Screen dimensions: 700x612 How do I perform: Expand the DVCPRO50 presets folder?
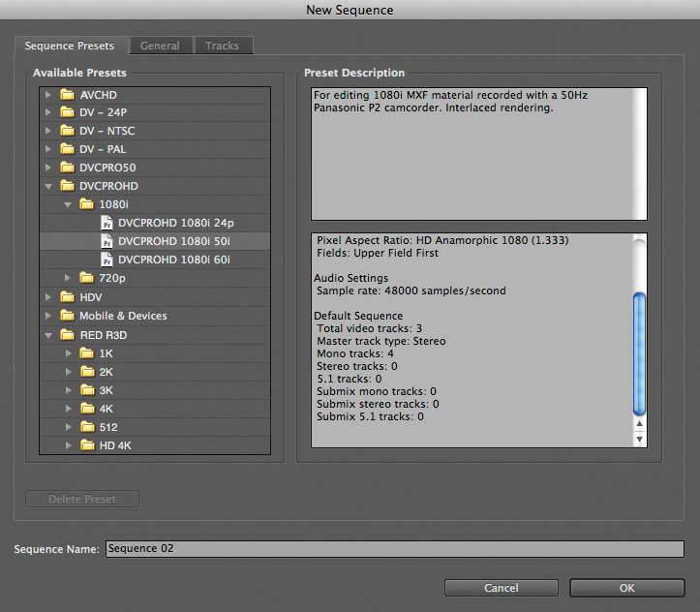(48, 168)
